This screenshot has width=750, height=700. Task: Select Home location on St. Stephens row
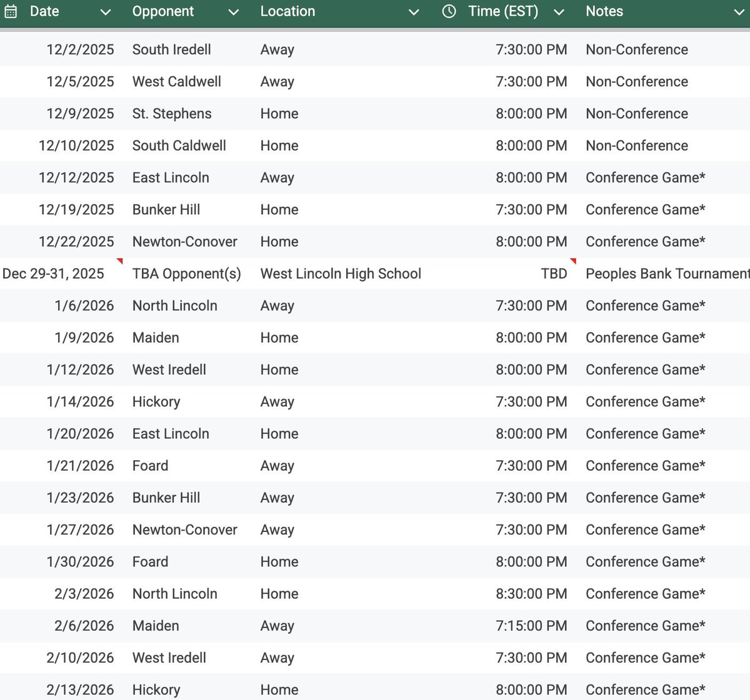279,114
